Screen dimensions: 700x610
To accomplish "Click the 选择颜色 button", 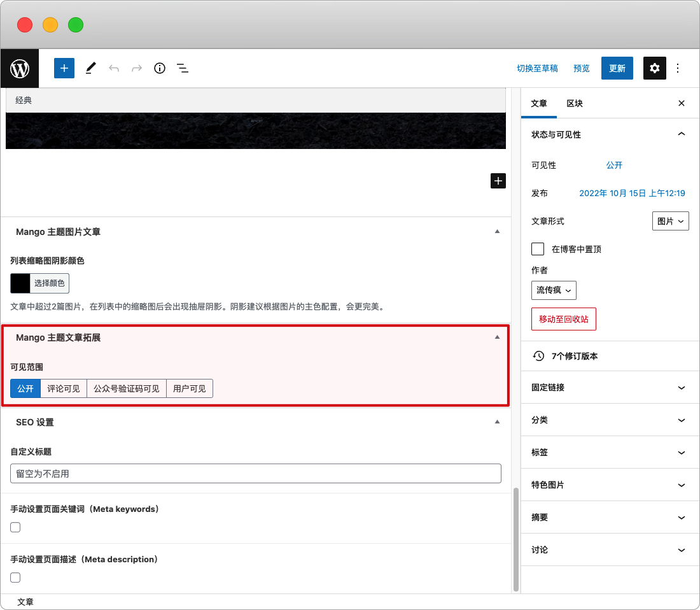I will tap(49, 283).
